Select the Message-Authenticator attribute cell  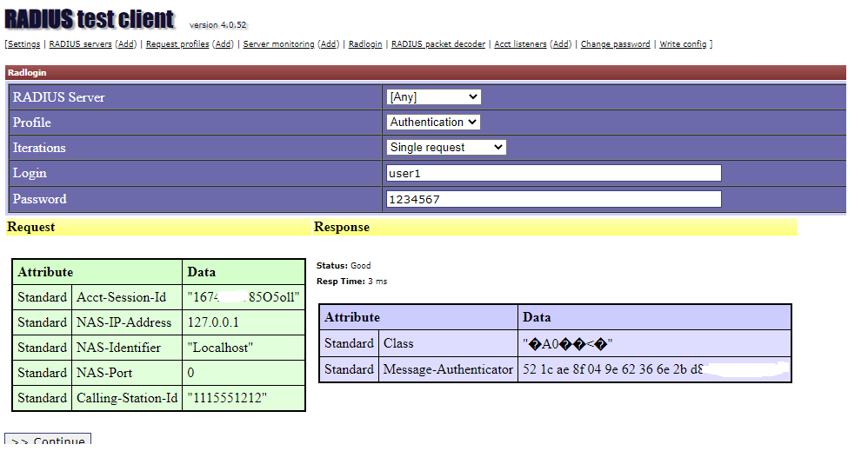pos(449,369)
